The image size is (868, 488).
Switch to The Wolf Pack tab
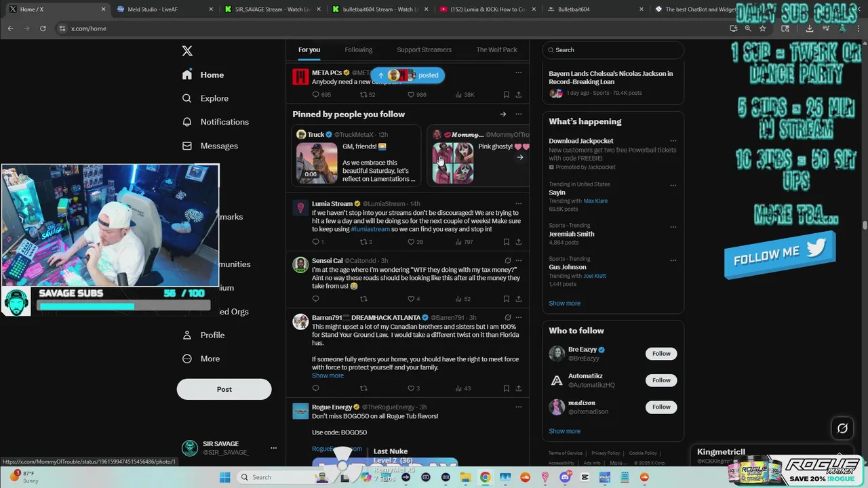[496, 49]
